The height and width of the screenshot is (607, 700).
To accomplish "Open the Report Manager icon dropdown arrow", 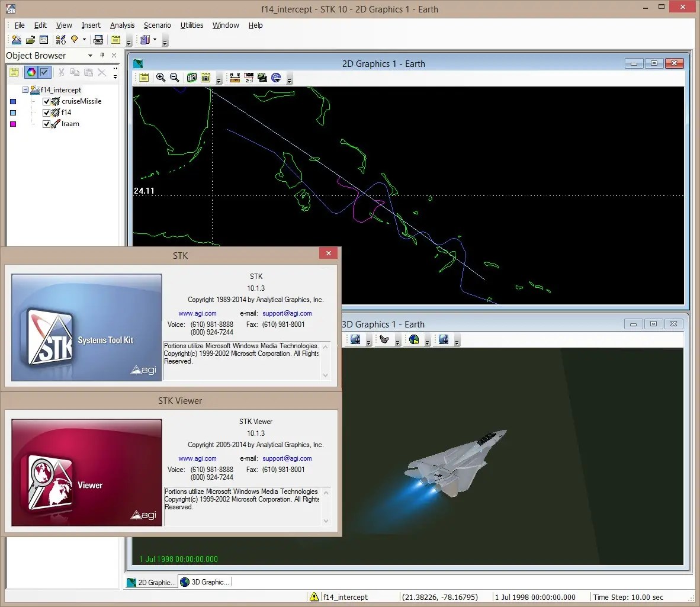I will [x=155, y=40].
